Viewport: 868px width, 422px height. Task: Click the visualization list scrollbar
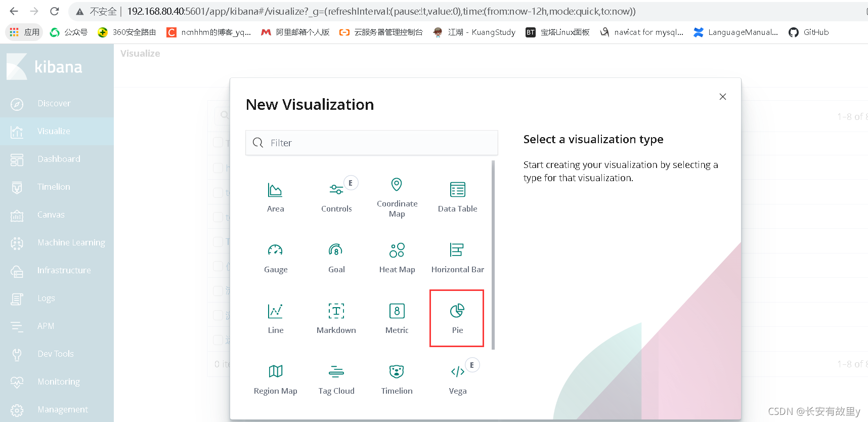pyautogui.click(x=493, y=255)
